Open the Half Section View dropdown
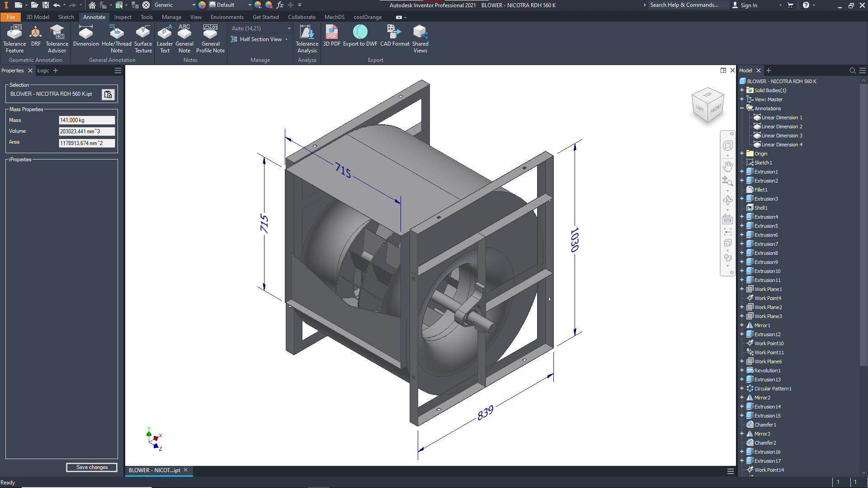The width and height of the screenshot is (868, 488). click(x=286, y=40)
